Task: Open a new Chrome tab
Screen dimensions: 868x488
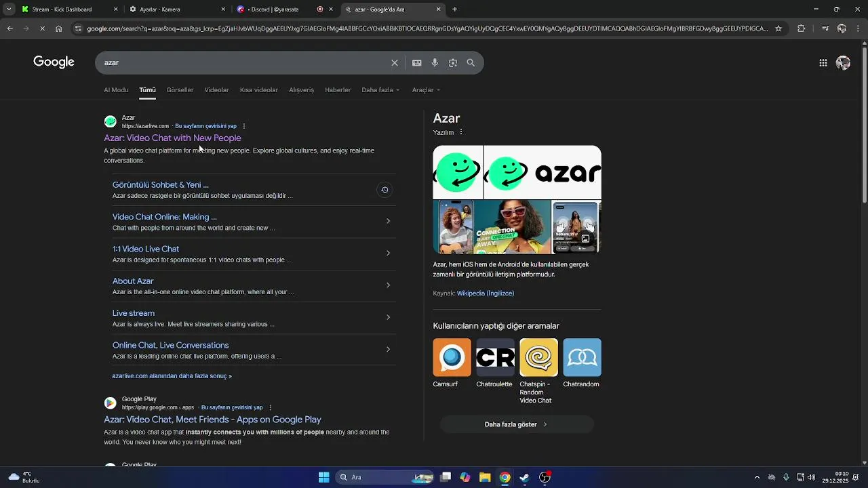Action: (x=454, y=9)
